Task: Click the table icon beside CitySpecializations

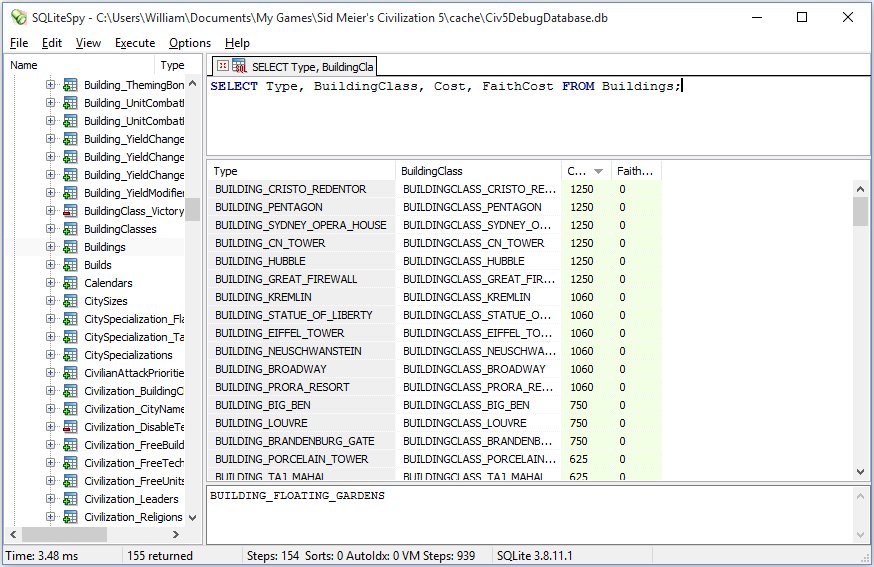Action: 70,355
